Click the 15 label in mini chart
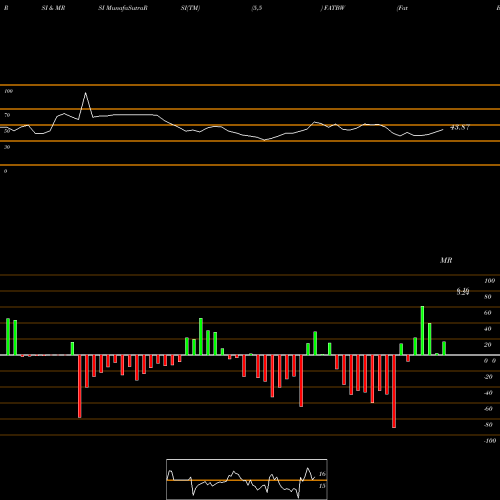500x500 pixels. pos(322,486)
